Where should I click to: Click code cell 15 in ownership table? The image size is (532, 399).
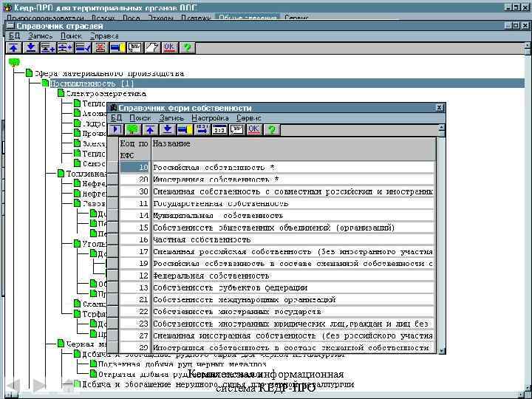(134, 228)
